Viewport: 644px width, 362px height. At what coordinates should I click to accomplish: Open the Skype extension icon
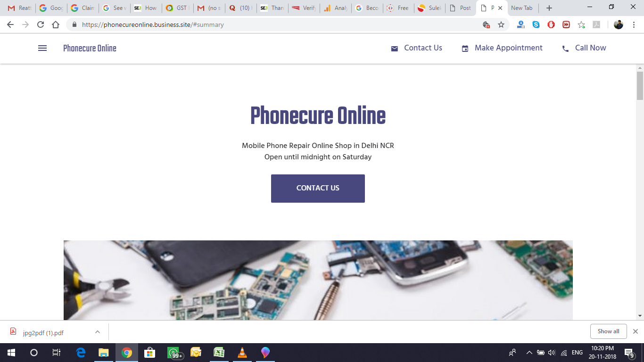[x=536, y=25]
